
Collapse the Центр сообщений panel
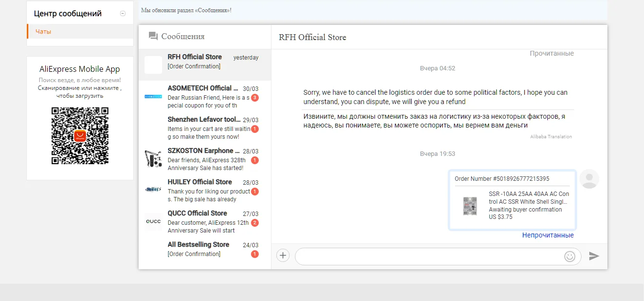pyautogui.click(x=123, y=14)
